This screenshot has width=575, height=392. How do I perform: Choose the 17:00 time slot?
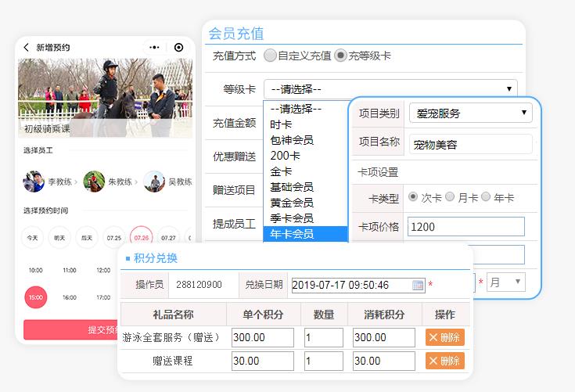(103, 297)
